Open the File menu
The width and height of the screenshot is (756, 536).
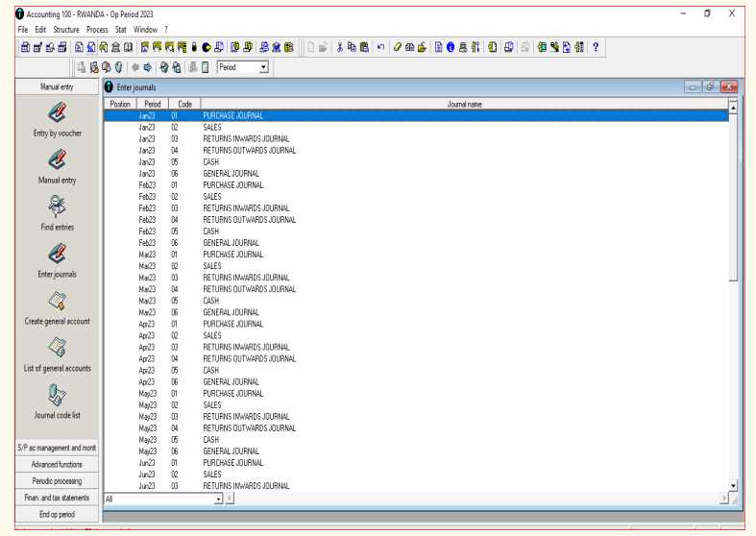click(x=23, y=30)
